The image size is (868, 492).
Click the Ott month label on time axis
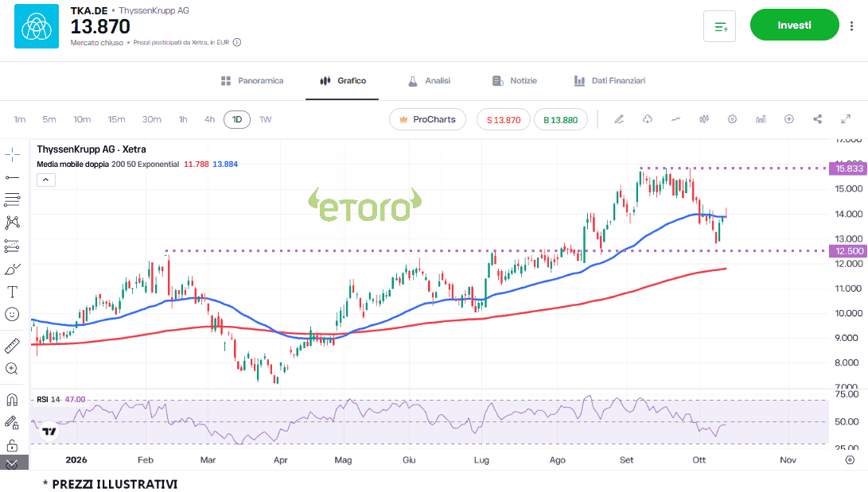click(699, 460)
